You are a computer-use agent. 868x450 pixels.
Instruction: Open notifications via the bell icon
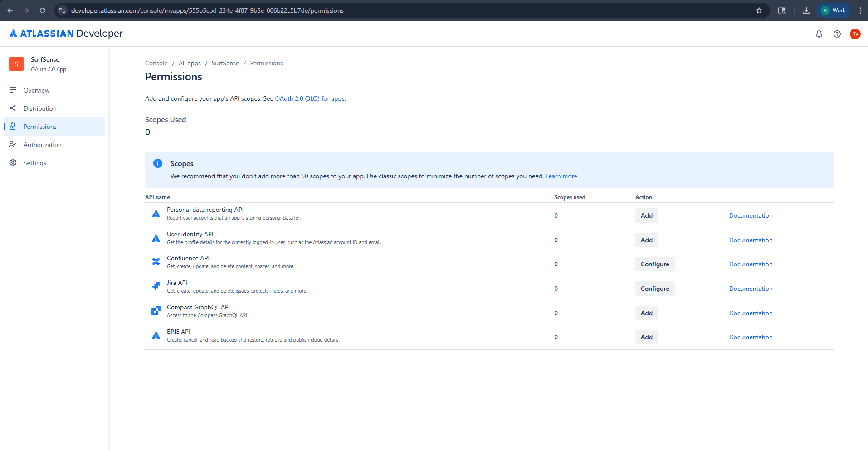coord(819,34)
